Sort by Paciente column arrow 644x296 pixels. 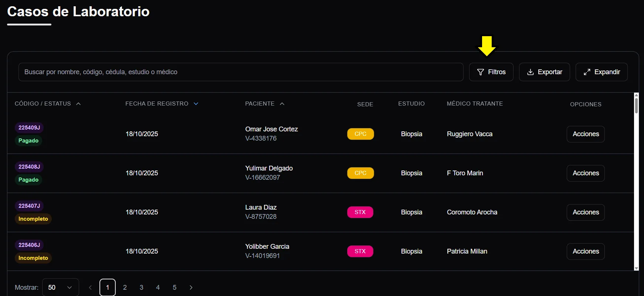pyautogui.click(x=282, y=104)
